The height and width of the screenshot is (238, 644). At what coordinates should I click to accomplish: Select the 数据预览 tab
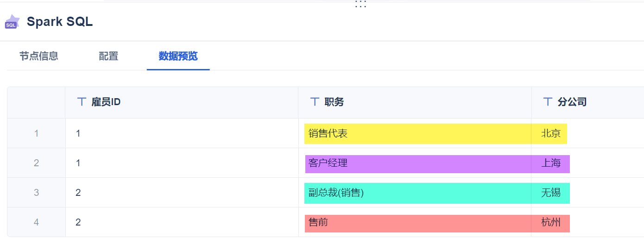(x=178, y=56)
